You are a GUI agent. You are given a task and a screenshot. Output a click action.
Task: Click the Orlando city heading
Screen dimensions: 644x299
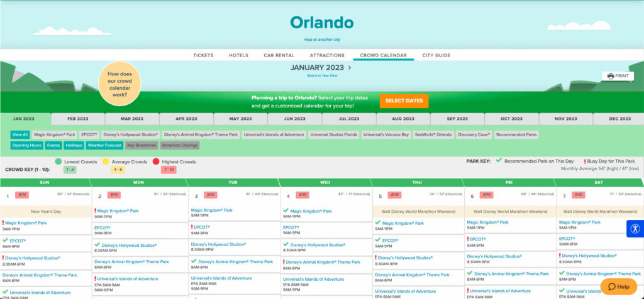(321, 22)
